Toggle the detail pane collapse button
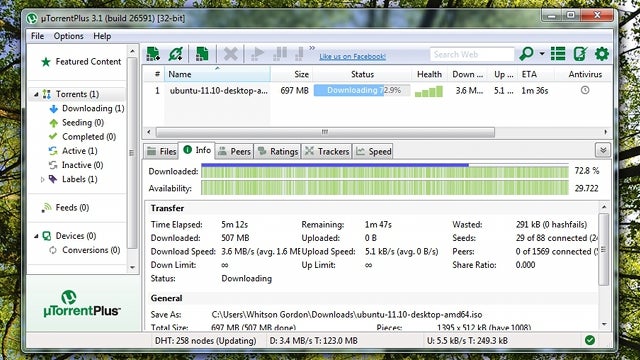This screenshot has height=360, width=640. (603, 150)
